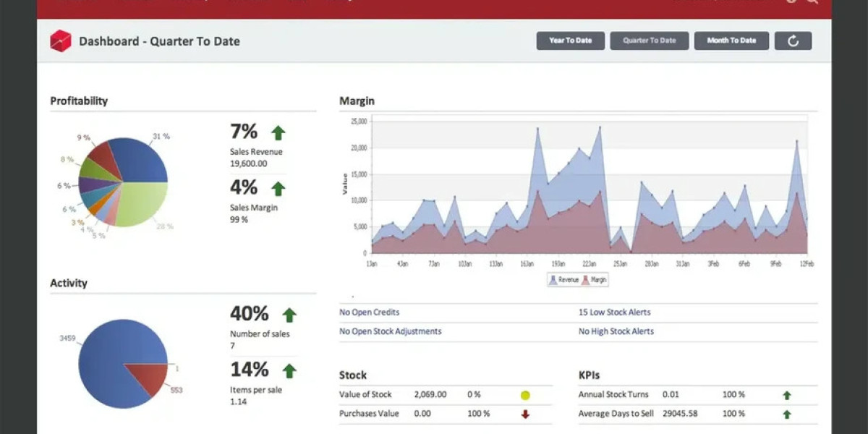Open the 15 Low Stock Alerts link
The image size is (868, 434).
614,312
